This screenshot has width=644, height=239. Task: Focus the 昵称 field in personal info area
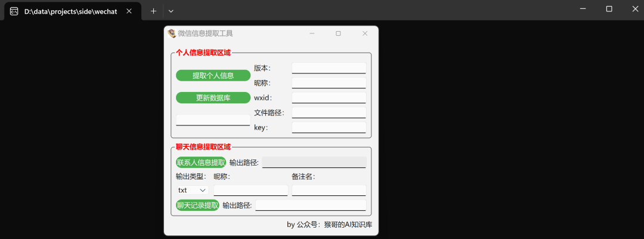[x=329, y=82]
